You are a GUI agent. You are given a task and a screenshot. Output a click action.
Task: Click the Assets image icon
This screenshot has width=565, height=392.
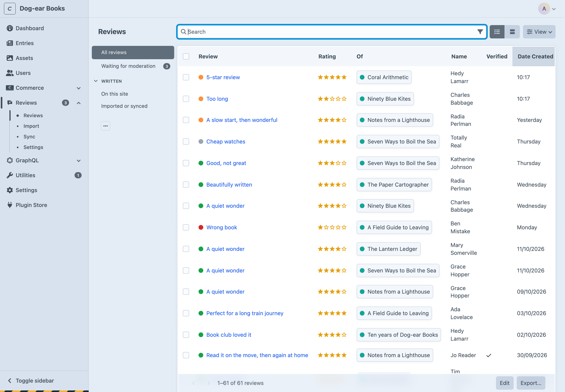click(10, 58)
